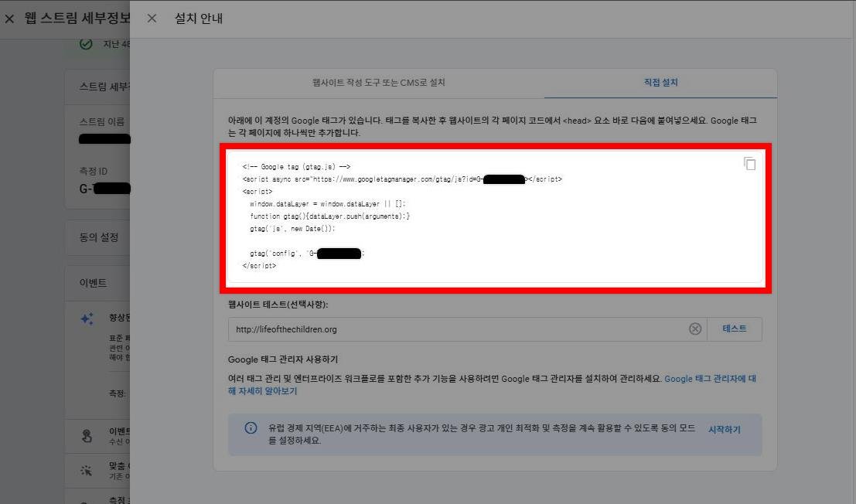Close the 설치 안내 panel
The width and height of the screenshot is (856, 504).
point(152,19)
